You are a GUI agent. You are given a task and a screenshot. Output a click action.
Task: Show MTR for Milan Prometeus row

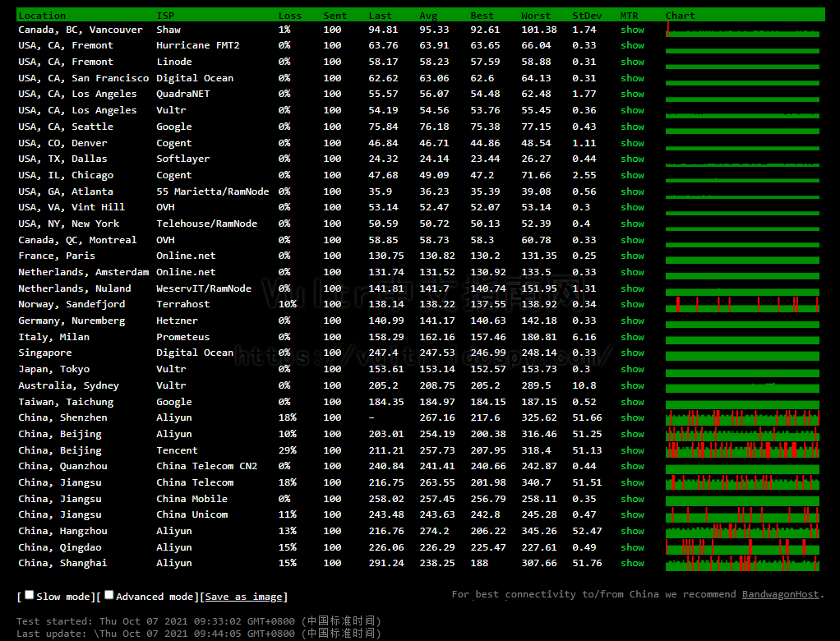(632, 337)
